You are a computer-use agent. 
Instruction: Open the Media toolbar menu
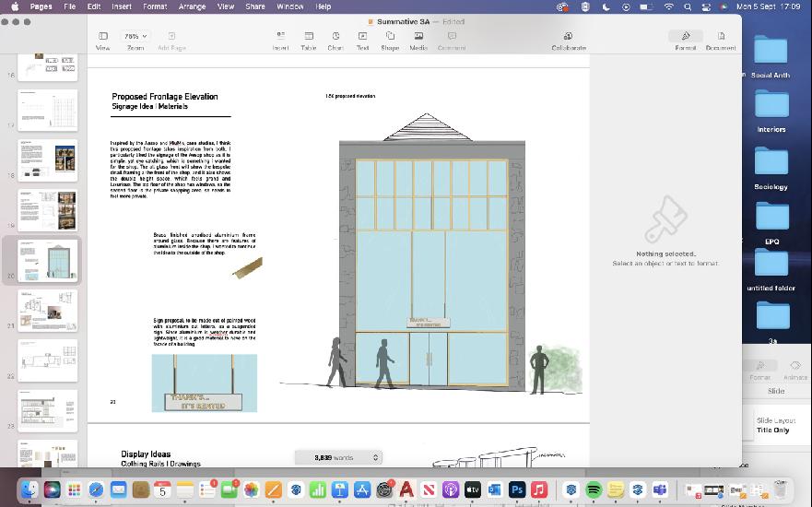coord(418,36)
